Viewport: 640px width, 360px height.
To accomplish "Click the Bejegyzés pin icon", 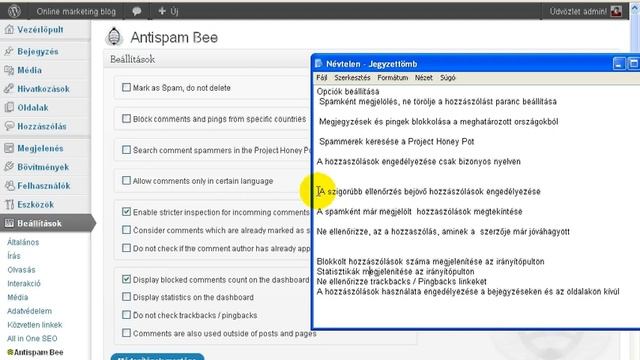I will [x=9, y=51].
